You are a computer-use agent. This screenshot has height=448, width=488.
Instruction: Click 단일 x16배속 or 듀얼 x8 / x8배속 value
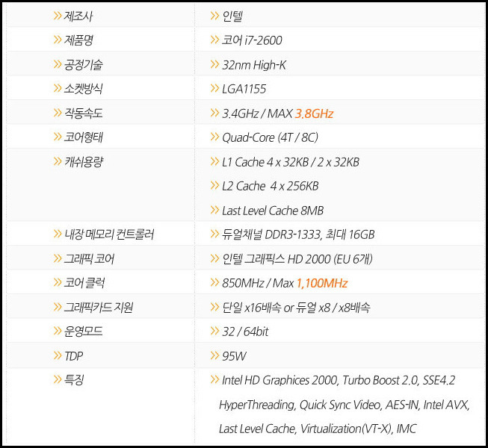(x=296, y=308)
